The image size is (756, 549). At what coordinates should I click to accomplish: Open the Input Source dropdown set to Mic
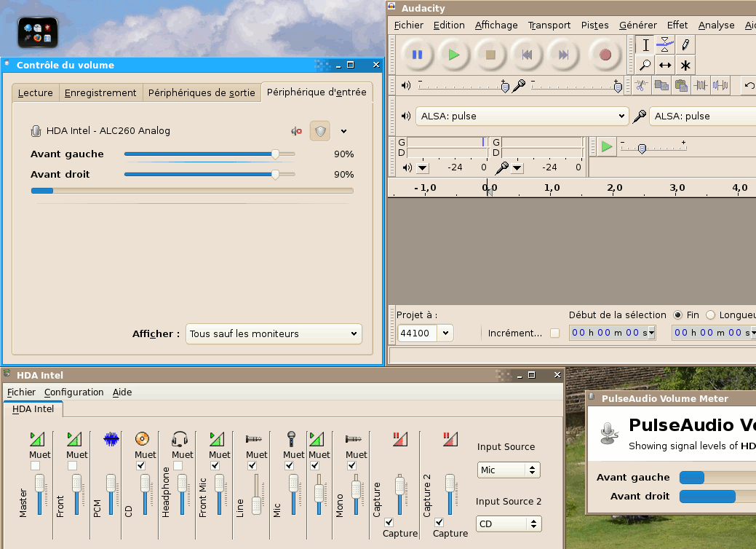509,470
